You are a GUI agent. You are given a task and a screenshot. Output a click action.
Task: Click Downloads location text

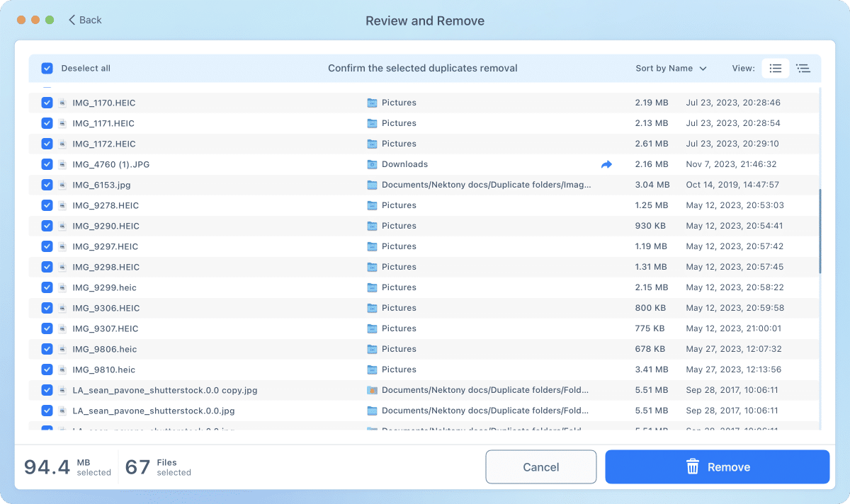(404, 164)
